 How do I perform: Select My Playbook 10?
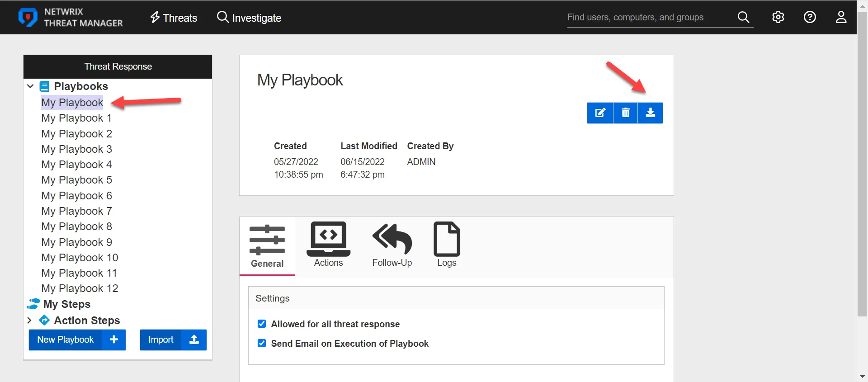pos(80,258)
